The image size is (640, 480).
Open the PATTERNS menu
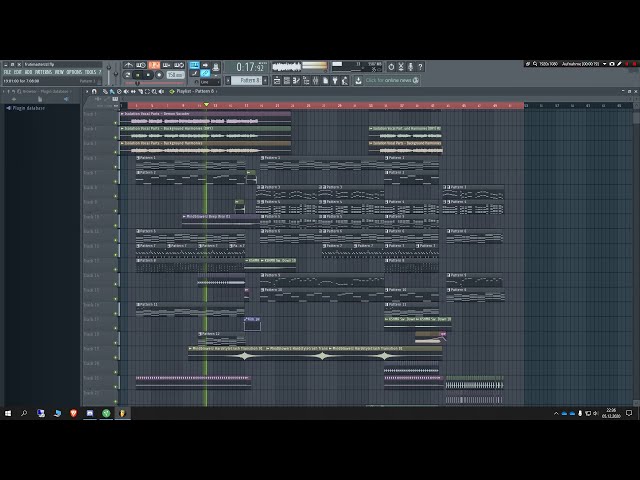[x=43, y=72]
